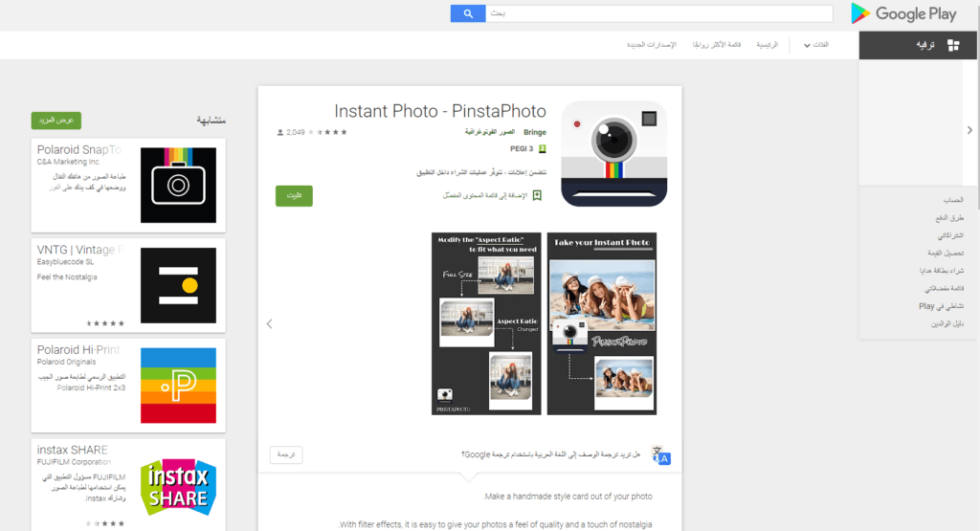Click the wishlist bookmark icon

click(537, 195)
